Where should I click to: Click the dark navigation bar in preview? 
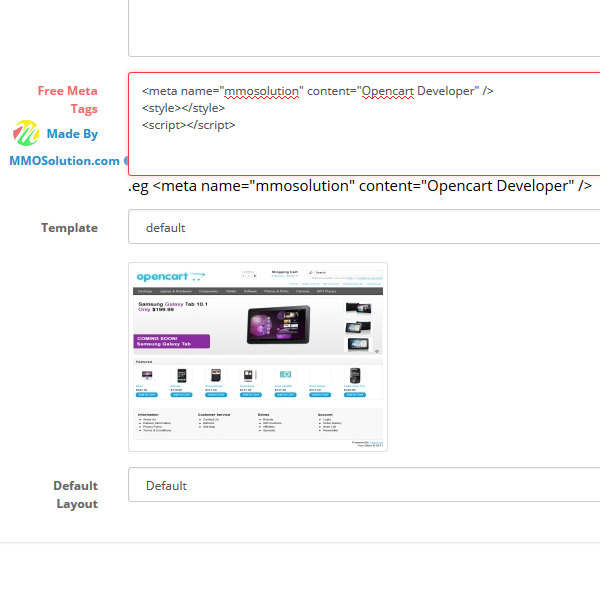coord(257,291)
